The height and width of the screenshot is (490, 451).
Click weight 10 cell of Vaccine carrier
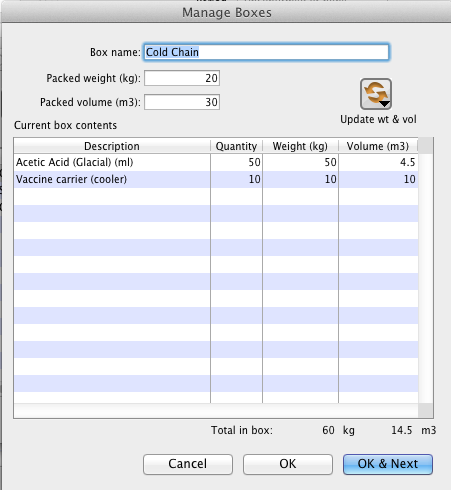(x=300, y=179)
